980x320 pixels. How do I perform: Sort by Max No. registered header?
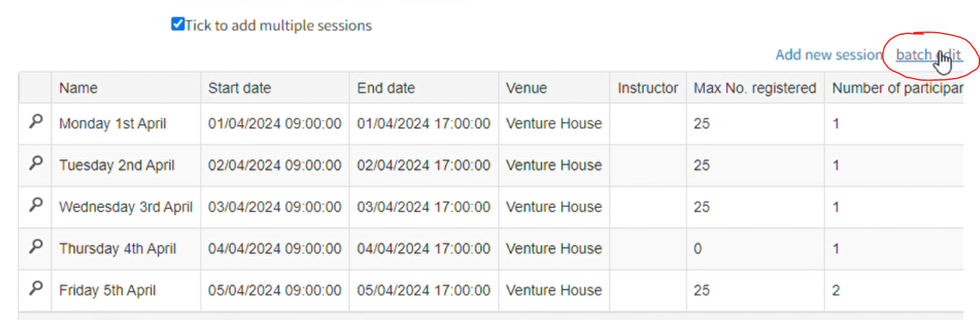coord(755,88)
